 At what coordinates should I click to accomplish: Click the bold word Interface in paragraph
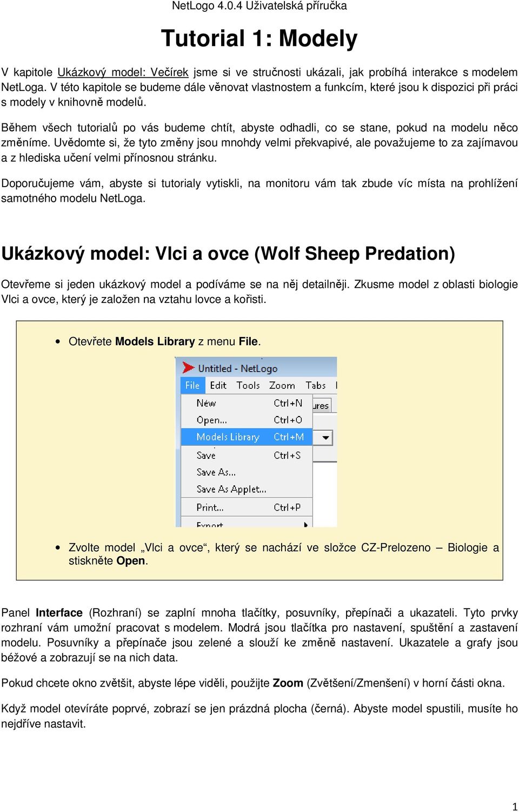[x=59, y=612]
